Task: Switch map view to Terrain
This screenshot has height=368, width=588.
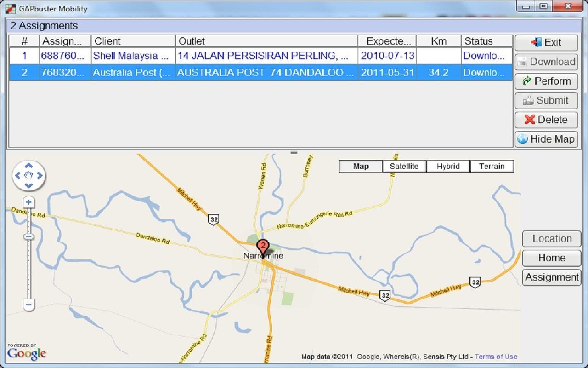Action: [492, 167]
